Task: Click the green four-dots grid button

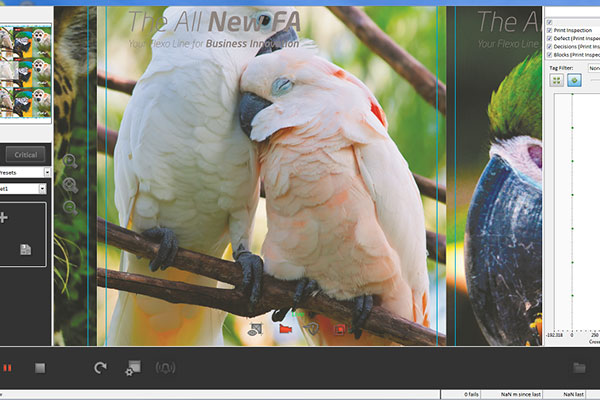Action: (x=557, y=80)
